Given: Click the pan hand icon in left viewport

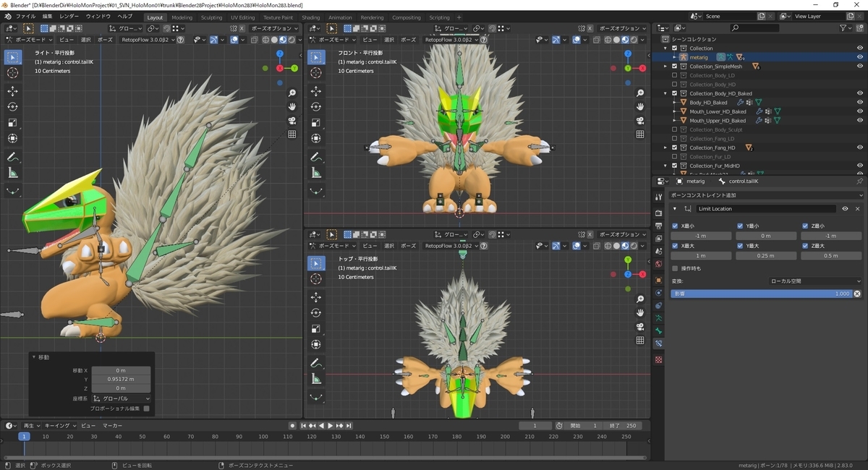Looking at the screenshot, I should 292,107.
